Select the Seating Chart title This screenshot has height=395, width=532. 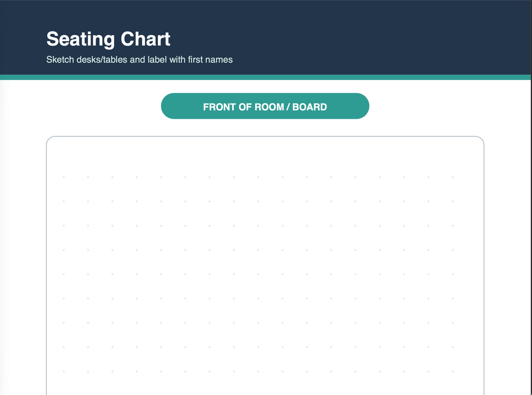point(108,39)
